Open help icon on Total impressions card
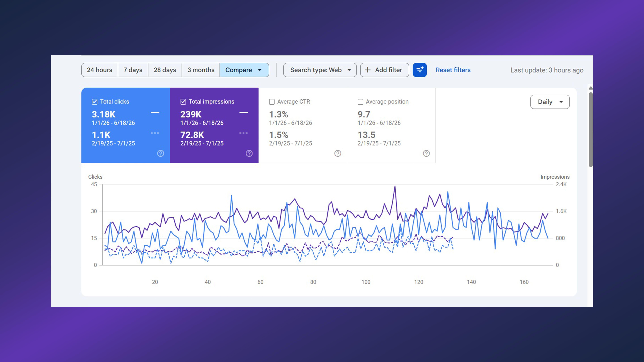 click(249, 153)
